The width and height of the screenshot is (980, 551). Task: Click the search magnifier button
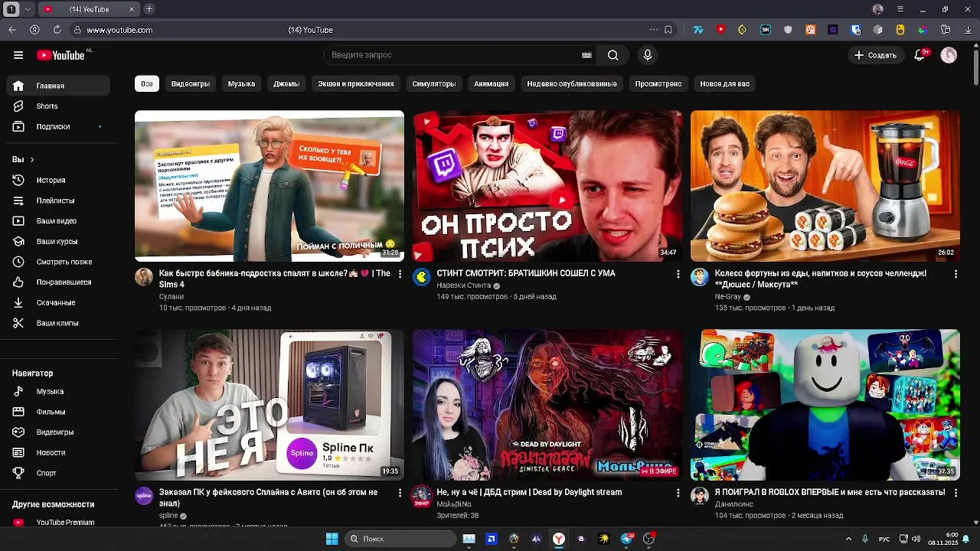tap(612, 55)
